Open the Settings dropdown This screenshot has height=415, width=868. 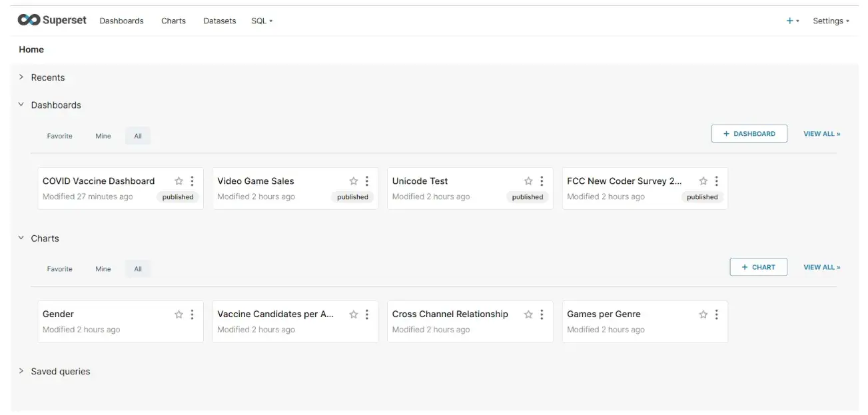pos(831,21)
